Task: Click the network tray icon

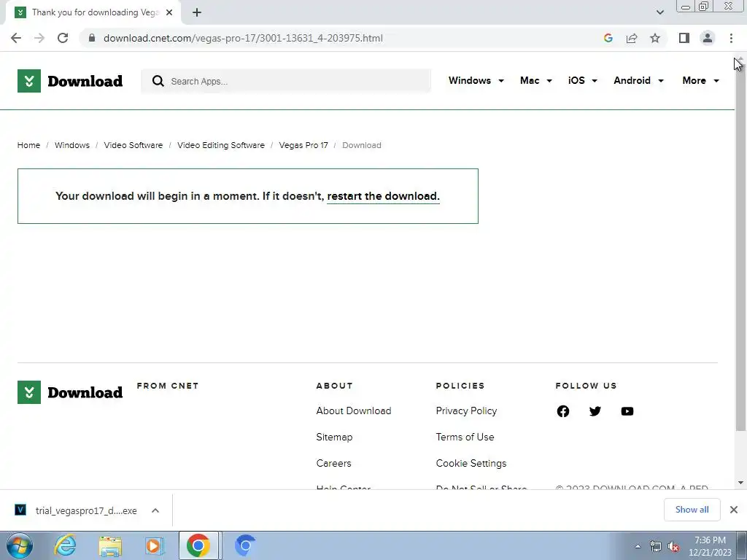Action: click(x=656, y=547)
